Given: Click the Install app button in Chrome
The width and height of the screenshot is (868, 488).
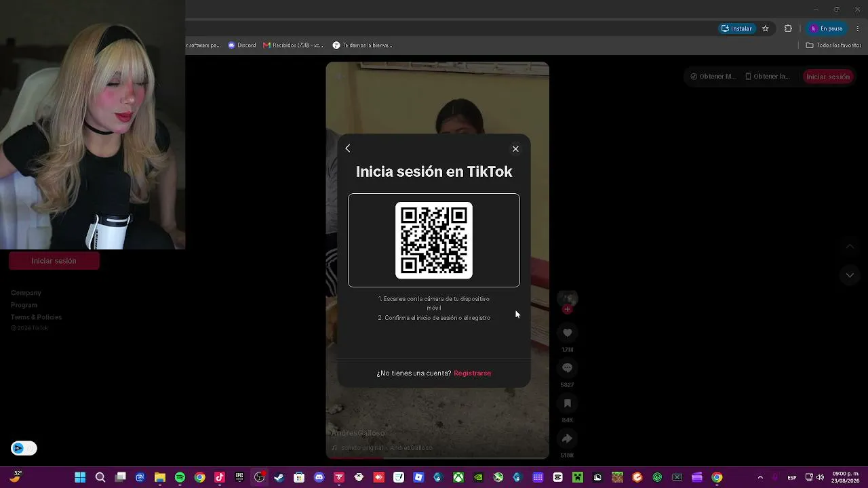Looking at the screenshot, I should (736, 28).
